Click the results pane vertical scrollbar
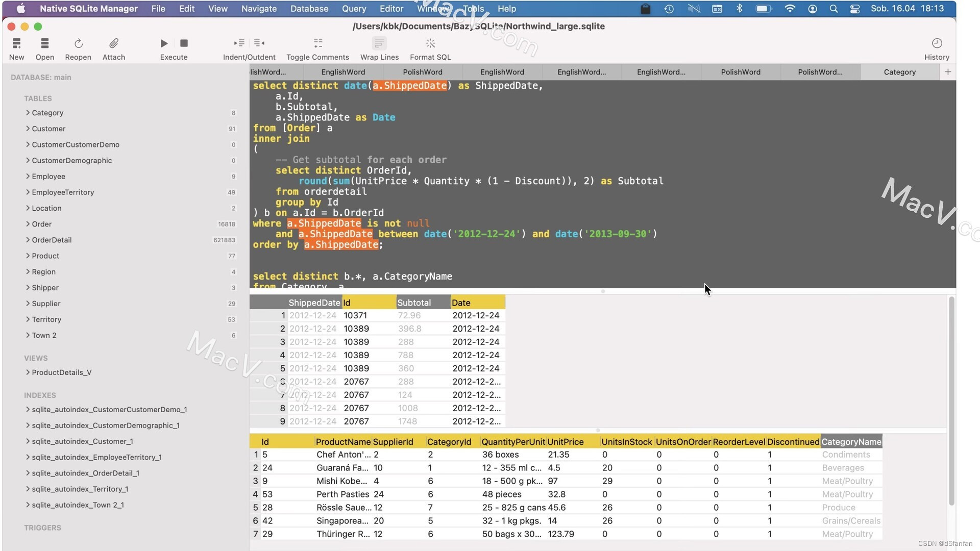 951,400
